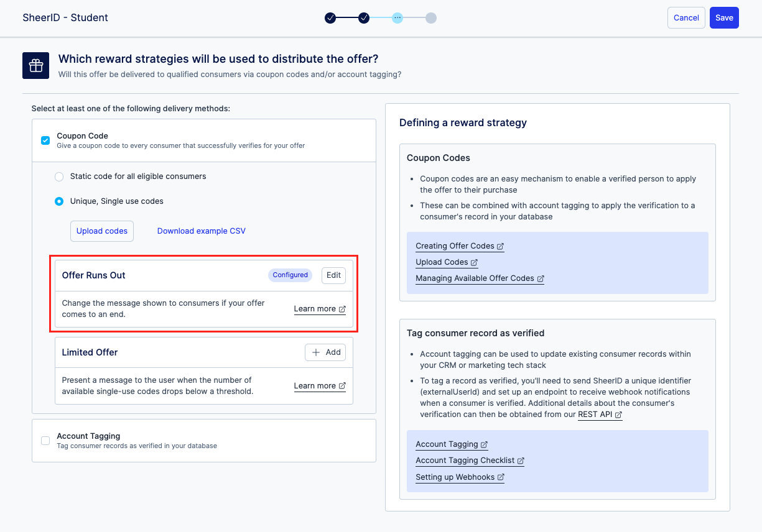Follow the REST API documentation link
Image resolution: width=762 pixels, height=532 pixels.
click(x=600, y=415)
